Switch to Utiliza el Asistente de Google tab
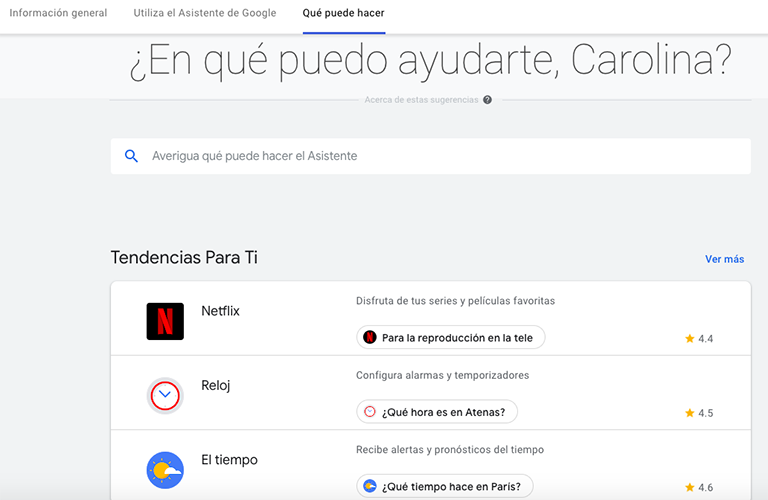This screenshot has height=500, width=768. pos(204,13)
